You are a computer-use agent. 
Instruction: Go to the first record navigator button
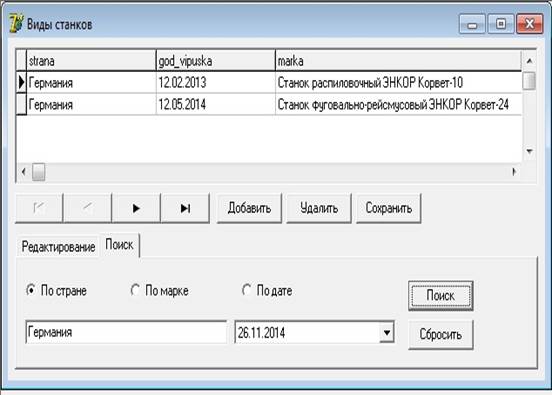coord(39,208)
